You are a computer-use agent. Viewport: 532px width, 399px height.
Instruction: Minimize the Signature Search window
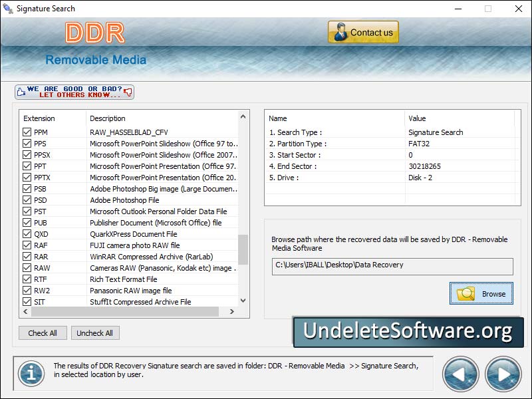coord(458,9)
